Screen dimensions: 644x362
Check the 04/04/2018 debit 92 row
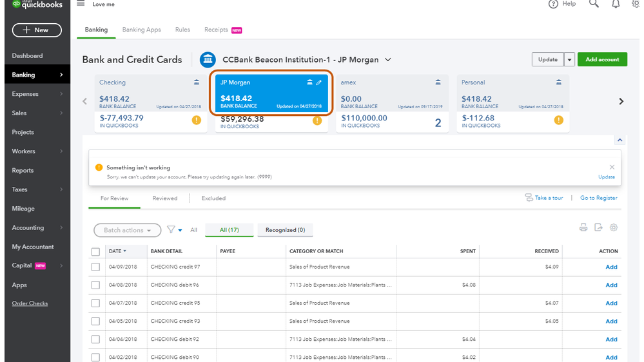click(95, 339)
